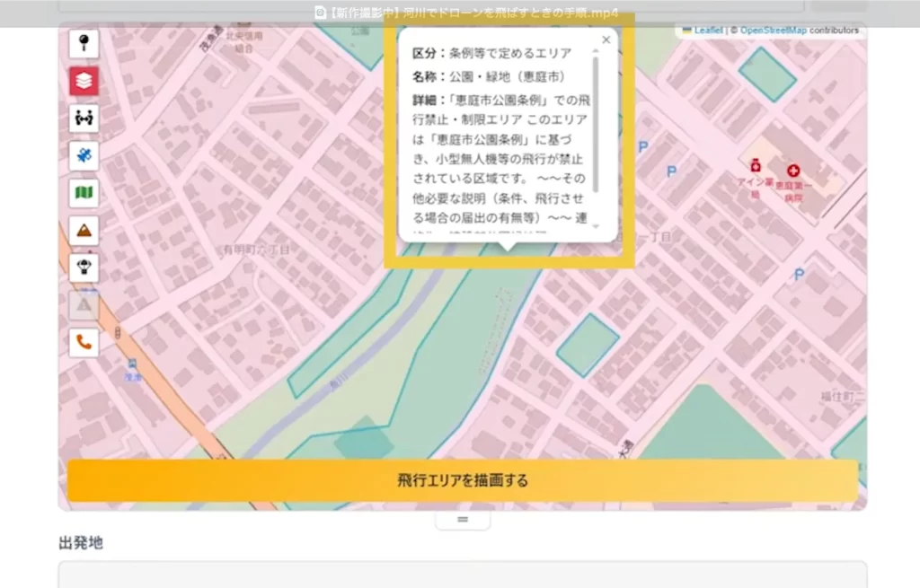The width and height of the screenshot is (920, 588).
Task: Click the blue puzzle-piece icon in sidebar
Action: click(83, 154)
